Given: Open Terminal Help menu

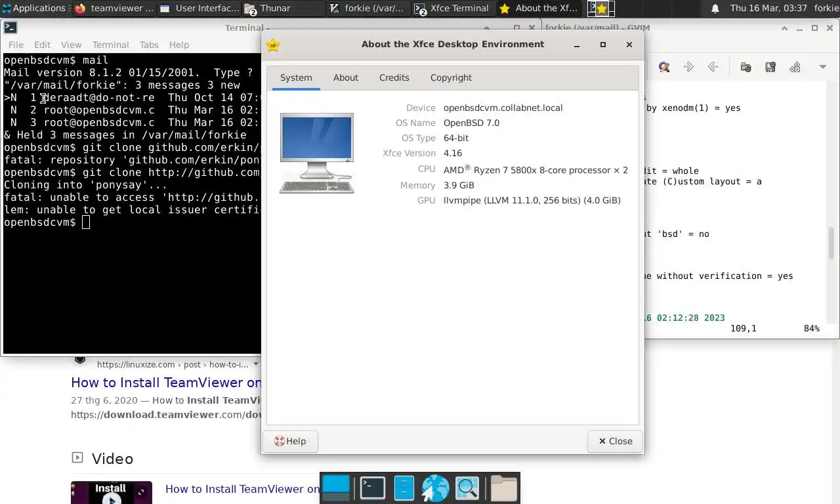Looking at the screenshot, I should click(x=179, y=45).
